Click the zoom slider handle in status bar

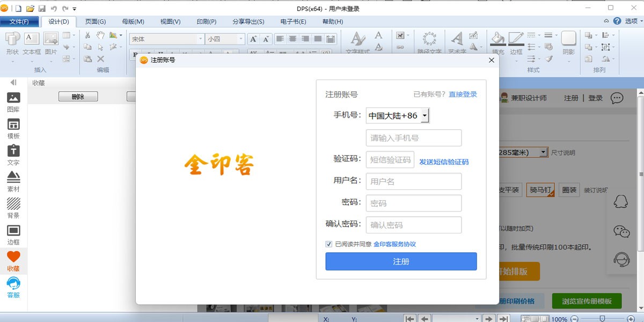(603, 319)
